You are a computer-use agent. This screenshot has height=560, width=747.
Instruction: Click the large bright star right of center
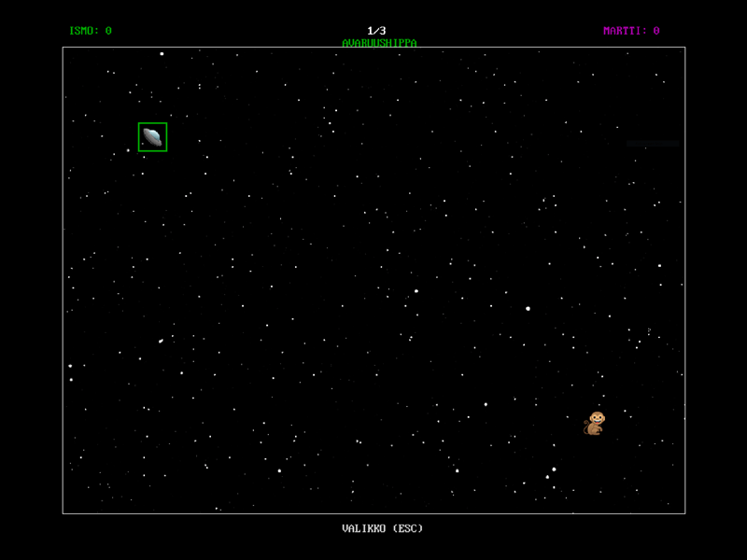coord(528,308)
